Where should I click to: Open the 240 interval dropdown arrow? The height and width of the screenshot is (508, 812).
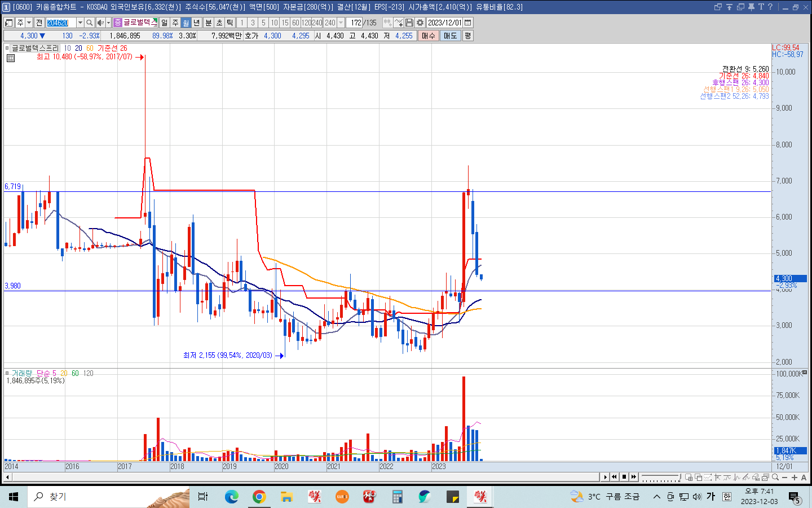341,23
